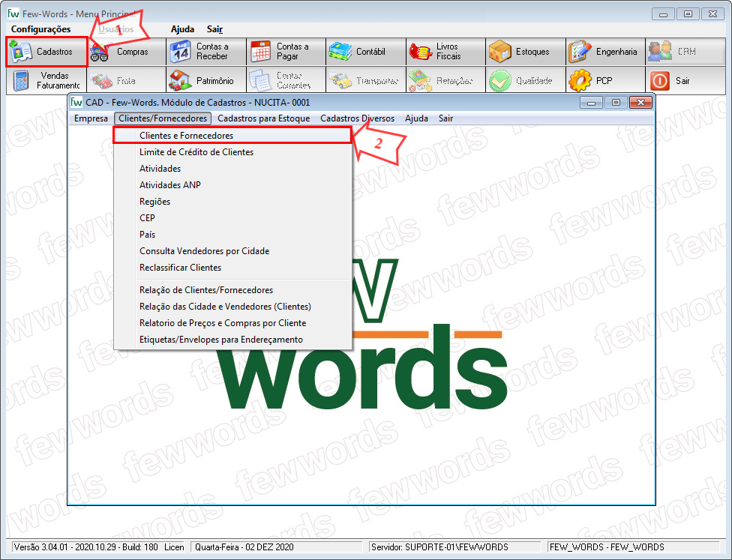Minimize the CAD module window
Screen dimensions: 732x560
coord(591,102)
